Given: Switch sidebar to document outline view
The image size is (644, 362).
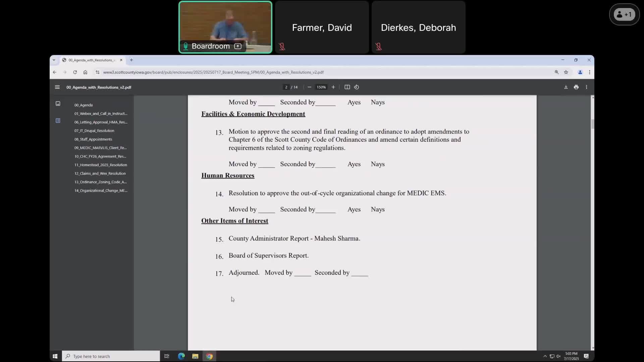Looking at the screenshot, I should click(x=58, y=121).
